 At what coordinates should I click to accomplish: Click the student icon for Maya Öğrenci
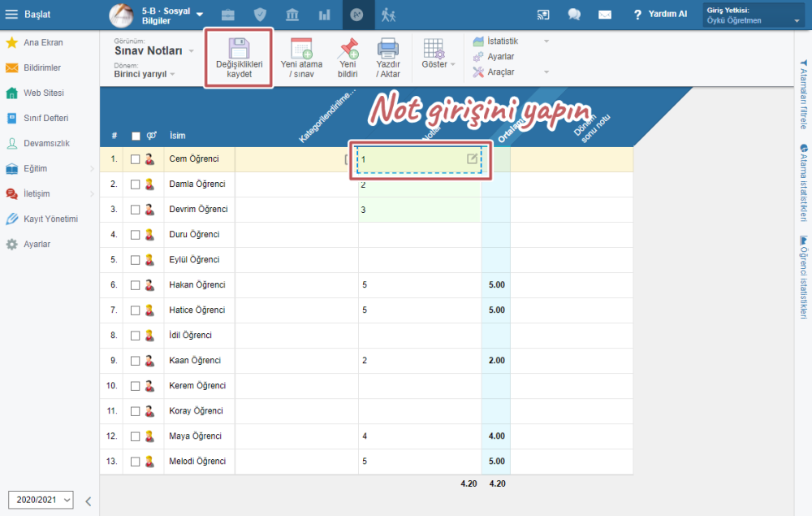pyautogui.click(x=149, y=436)
